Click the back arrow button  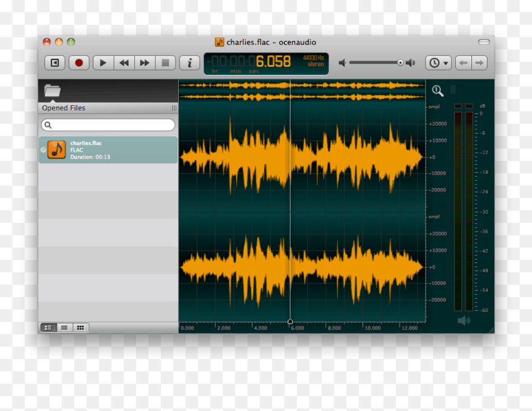coord(463,63)
